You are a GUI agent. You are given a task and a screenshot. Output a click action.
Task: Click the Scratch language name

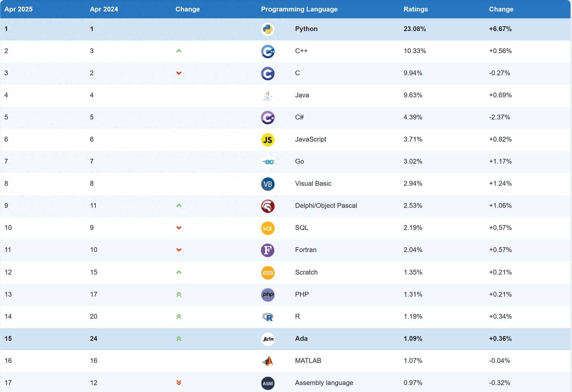306,272
